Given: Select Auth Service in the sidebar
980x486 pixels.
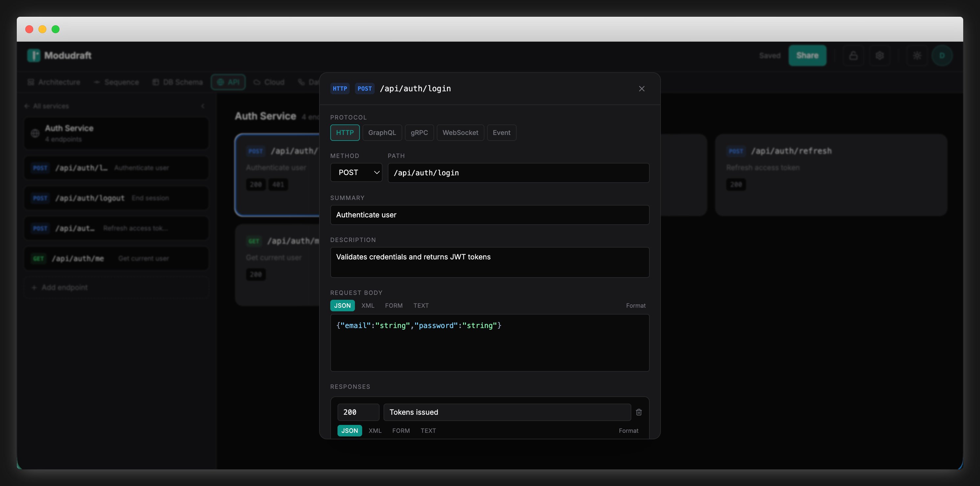Looking at the screenshot, I should 116,133.
